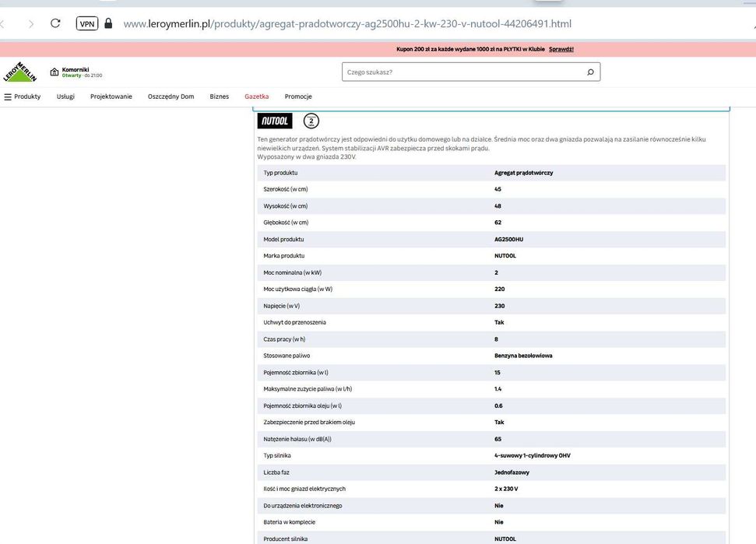Go to homepage via Leroy Merlin logo
Viewport: 756px width, 544px height.
pos(19,72)
